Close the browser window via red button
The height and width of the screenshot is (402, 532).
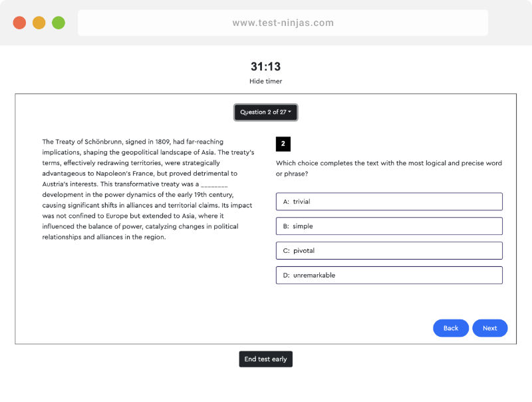[19, 22]
